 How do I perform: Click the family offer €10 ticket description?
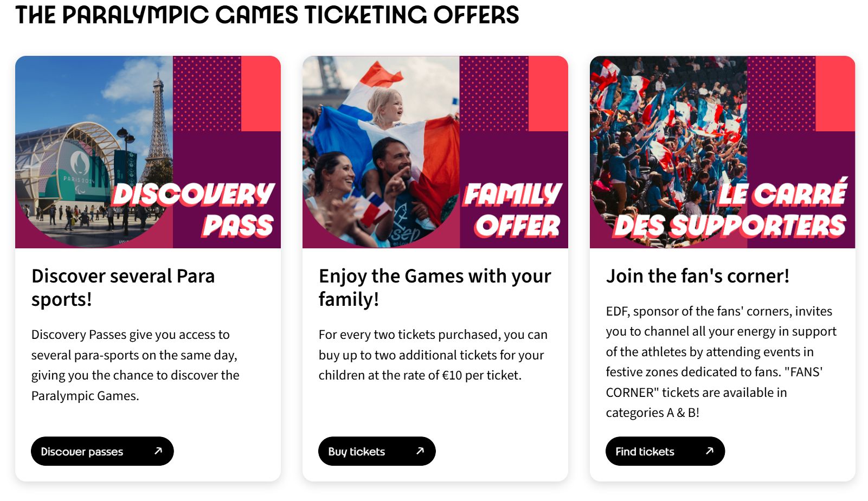pos(433,355)
